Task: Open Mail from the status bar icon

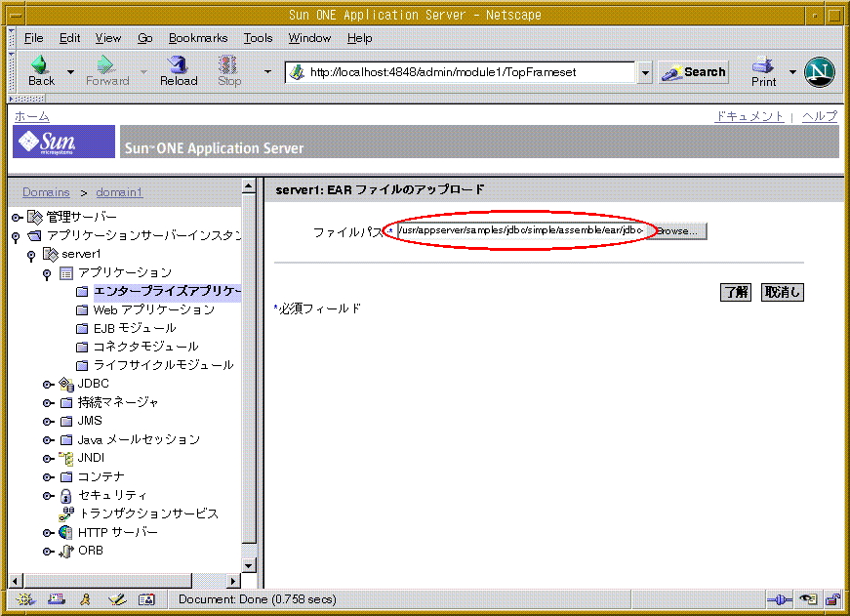Action: [x=56, y=599]
